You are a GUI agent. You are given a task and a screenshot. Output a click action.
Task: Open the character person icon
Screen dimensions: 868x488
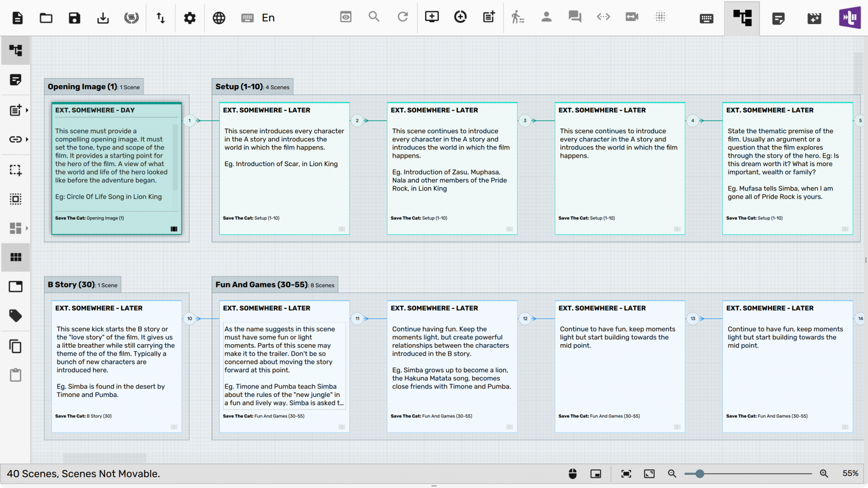[x=546, y=17]
